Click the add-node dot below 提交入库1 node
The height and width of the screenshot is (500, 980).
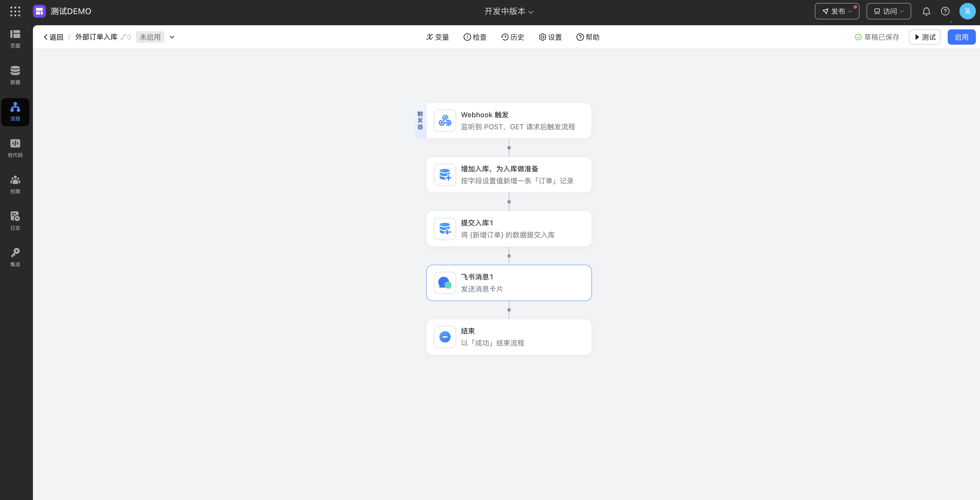[x=509, y=256]
